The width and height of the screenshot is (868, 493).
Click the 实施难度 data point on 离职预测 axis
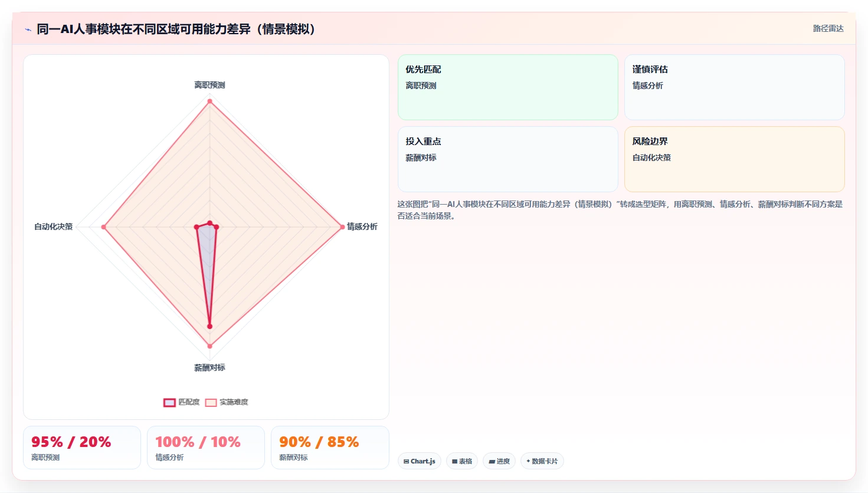209,101
